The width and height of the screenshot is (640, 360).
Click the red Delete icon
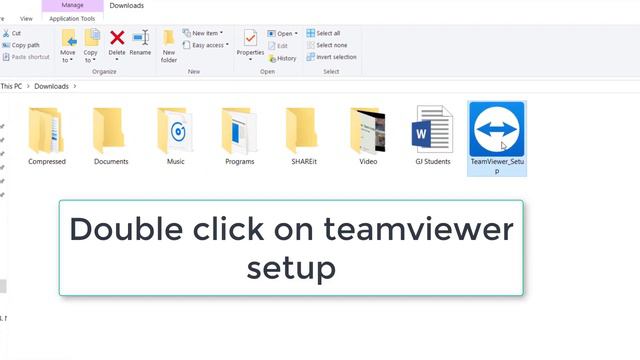tap(117, 38)
